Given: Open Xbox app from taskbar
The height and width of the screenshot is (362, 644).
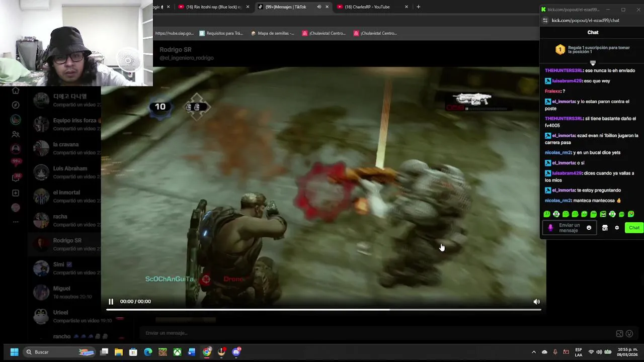Looking at the screenshot, I should (178, 352).
